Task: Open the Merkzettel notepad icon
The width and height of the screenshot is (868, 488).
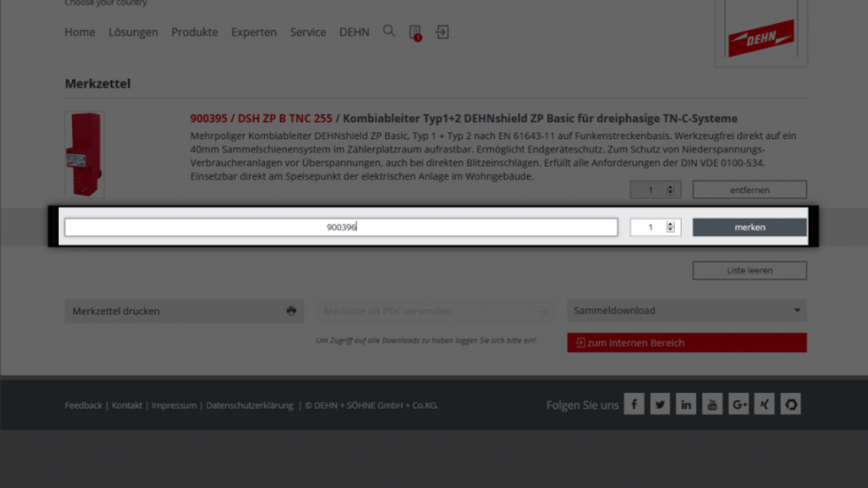Action: 415,33
